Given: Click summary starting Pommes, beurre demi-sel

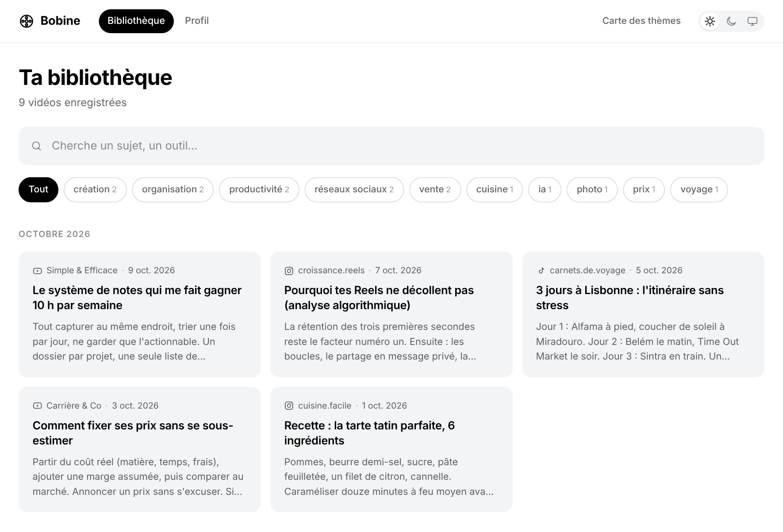Looking at the screenshot, I should (389, 477).
